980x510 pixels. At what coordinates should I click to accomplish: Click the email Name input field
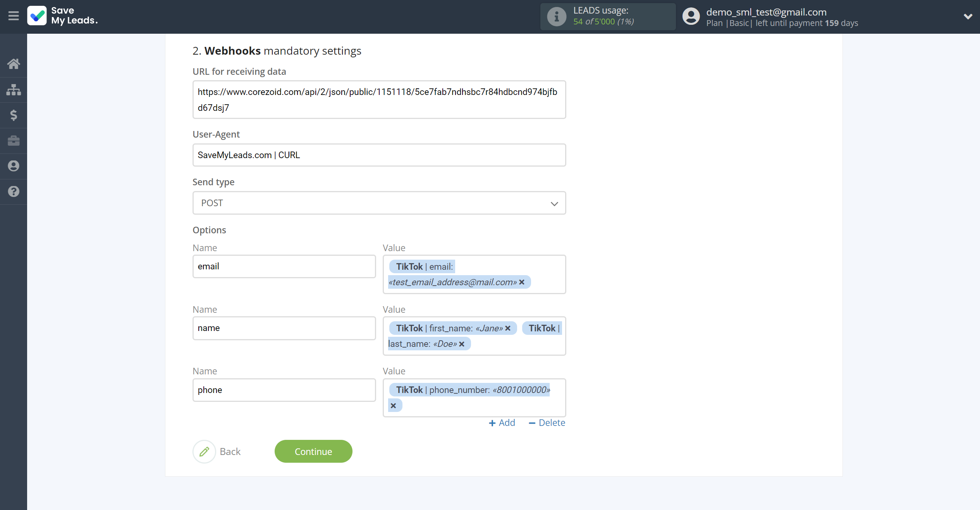tap(284, 266)
